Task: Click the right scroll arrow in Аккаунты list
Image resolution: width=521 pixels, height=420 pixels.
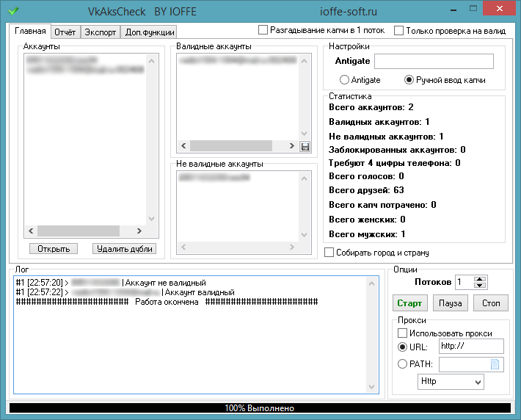Action: pyautogui.click(x=139, y=231)
